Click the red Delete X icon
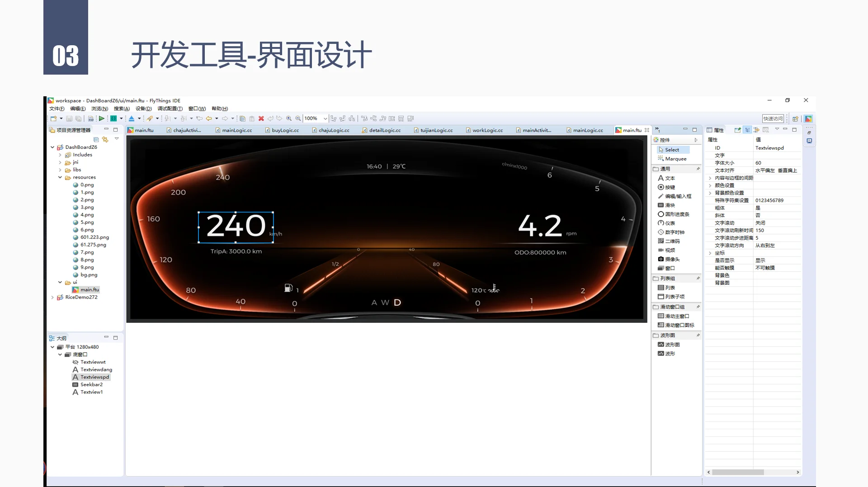 tap(261, 118)
